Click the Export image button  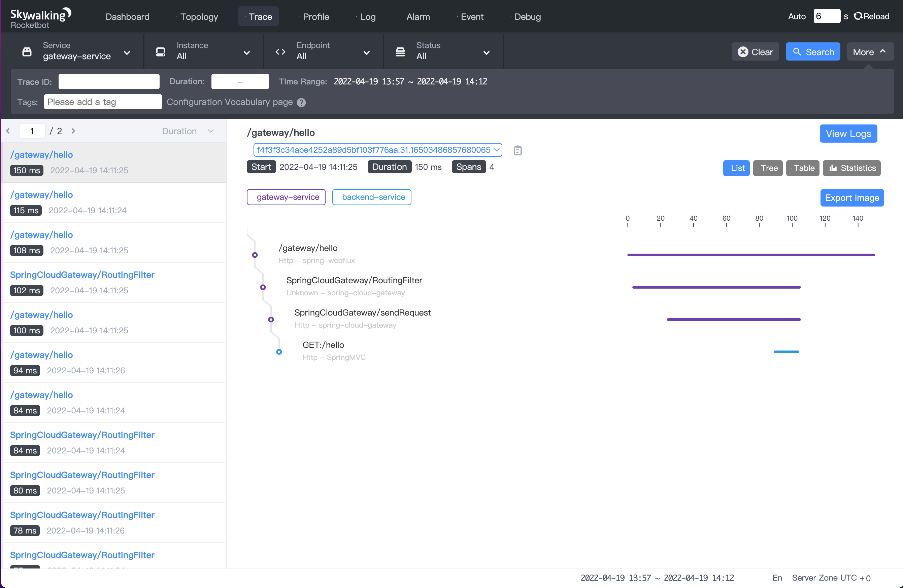point(852,197)
